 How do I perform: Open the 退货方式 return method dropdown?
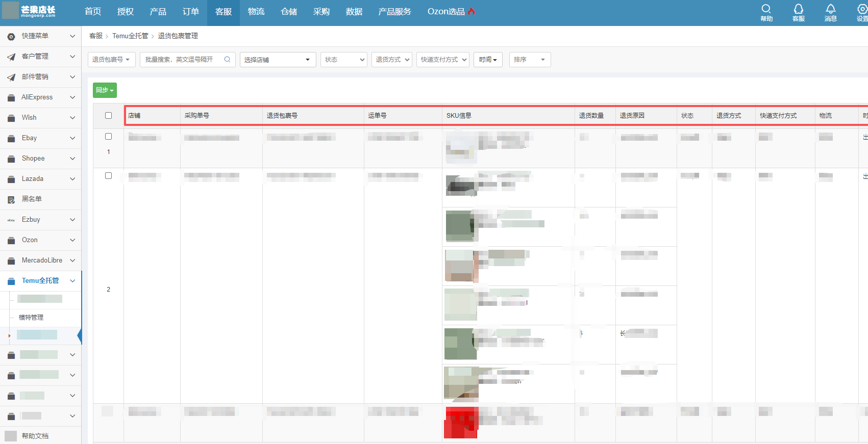pos(392,60)
